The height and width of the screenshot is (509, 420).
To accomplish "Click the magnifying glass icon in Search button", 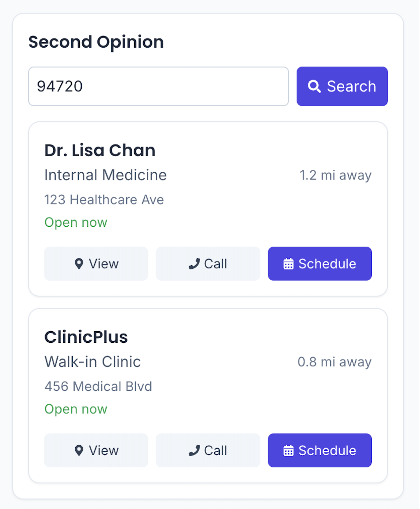I will coord(314,87).
